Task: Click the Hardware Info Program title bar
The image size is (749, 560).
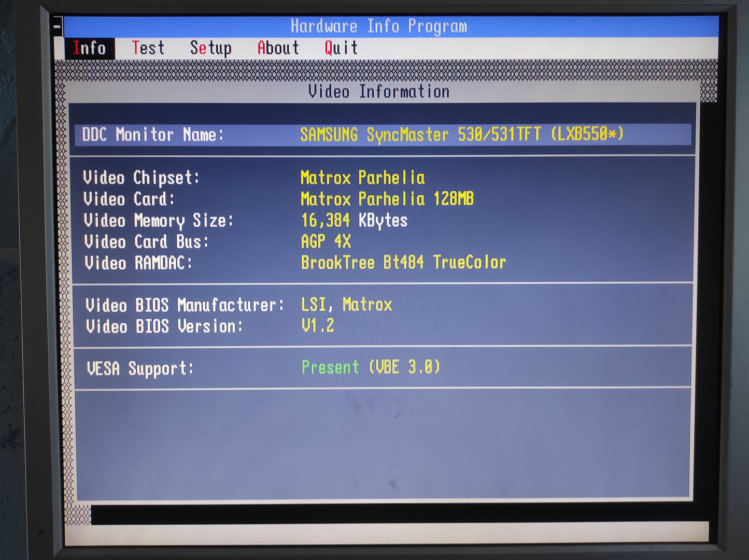Action: pyautogui.click(x=378, y=26)
